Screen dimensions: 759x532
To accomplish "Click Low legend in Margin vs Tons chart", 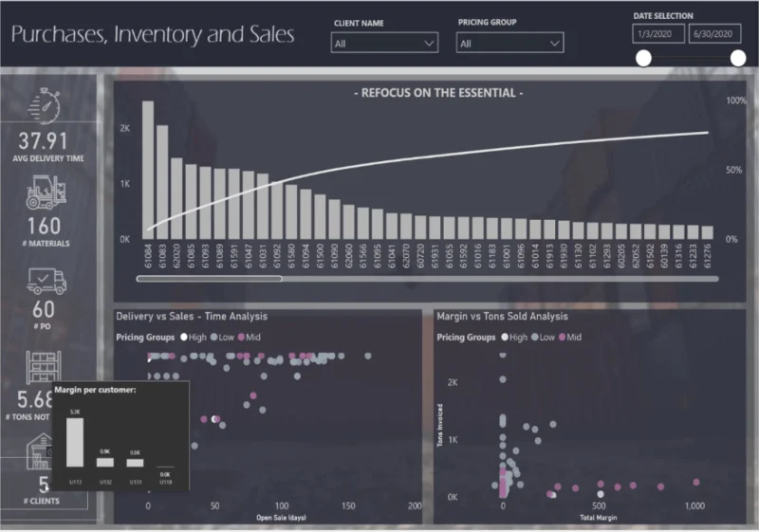I will pyautogui.click(x=543, y=337).
